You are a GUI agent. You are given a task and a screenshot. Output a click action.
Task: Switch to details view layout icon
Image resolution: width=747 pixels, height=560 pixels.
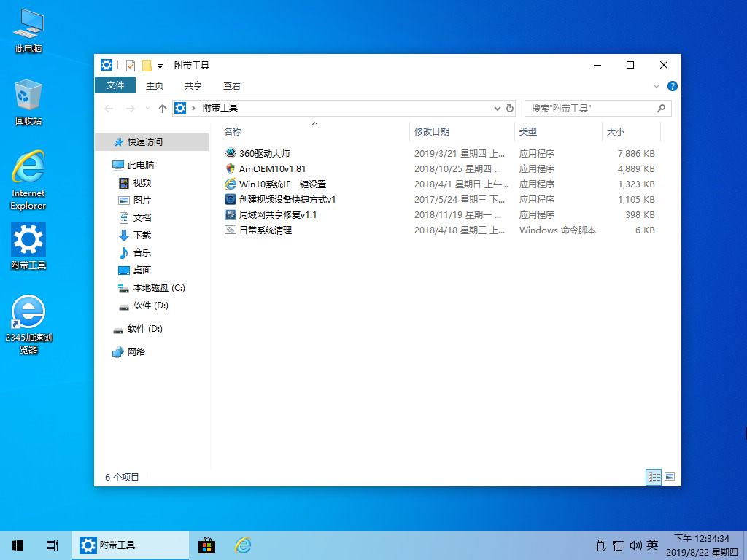654,477
